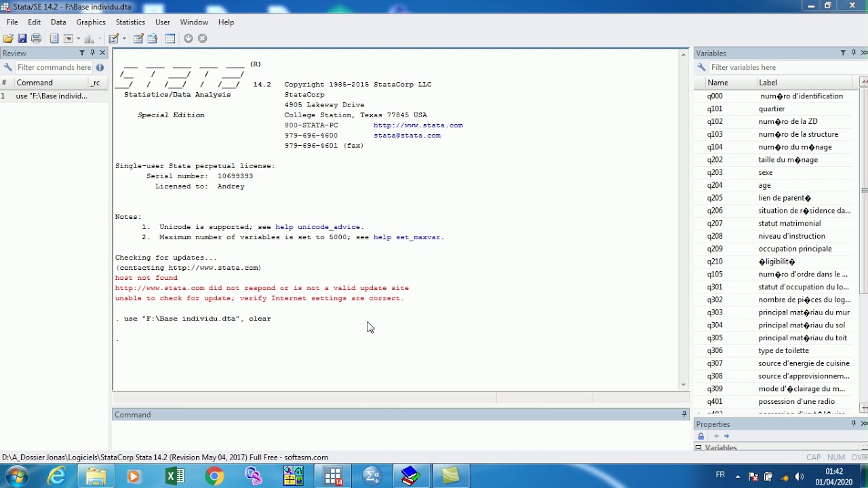Open Google Chrome from the taskbar
Image resolution: width=868 pixels, height=488 pixels.
[x=214, y=476]
